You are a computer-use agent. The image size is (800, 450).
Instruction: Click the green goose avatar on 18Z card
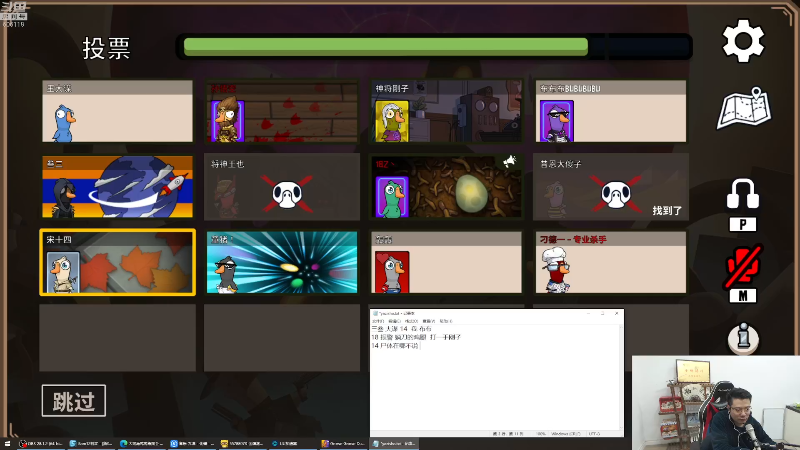[x=392, y=196]
